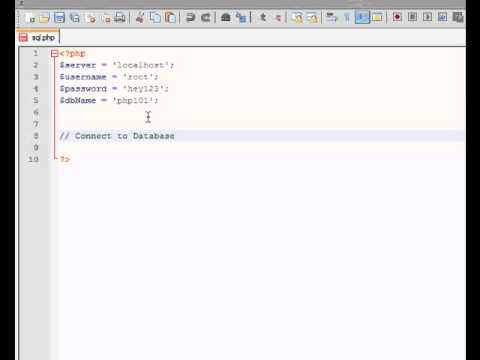Open a file using the folder icon

pos(44,18)
